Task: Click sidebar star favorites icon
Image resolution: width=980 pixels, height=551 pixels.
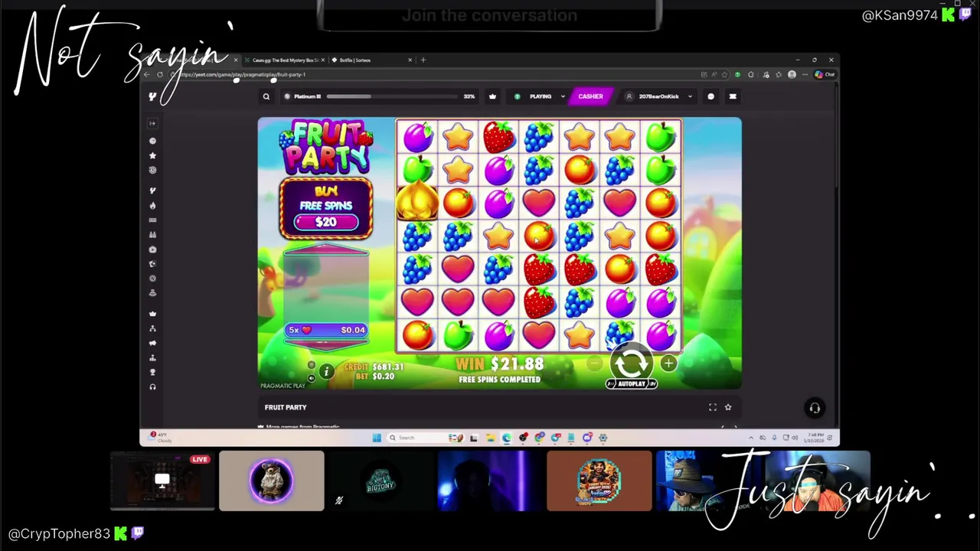Action: 152,155
